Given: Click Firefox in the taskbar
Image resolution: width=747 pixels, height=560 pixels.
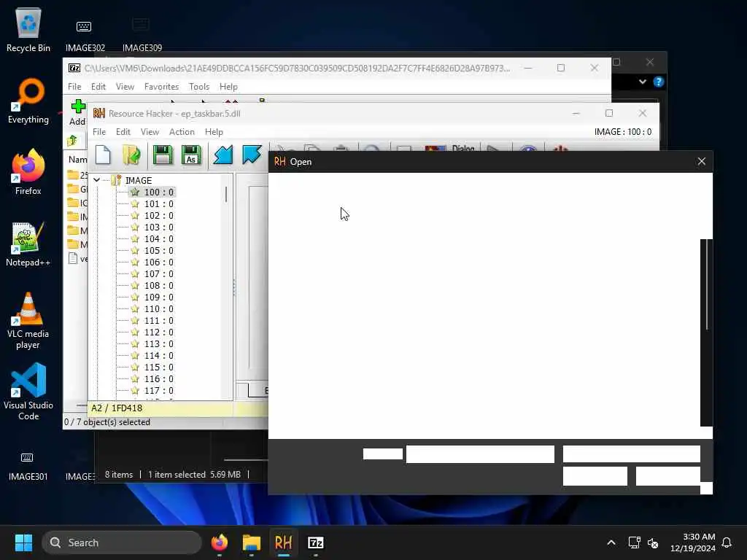Looking at the screenshot, I should pos(219,542).
